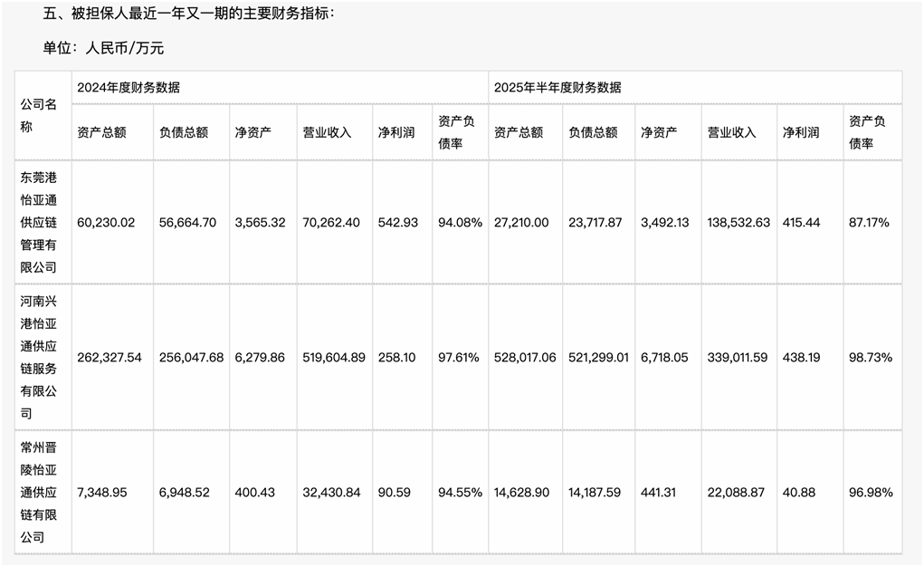Click the value 528,017.06
Viewport: 924px width, 567px height.
(525, 358)
